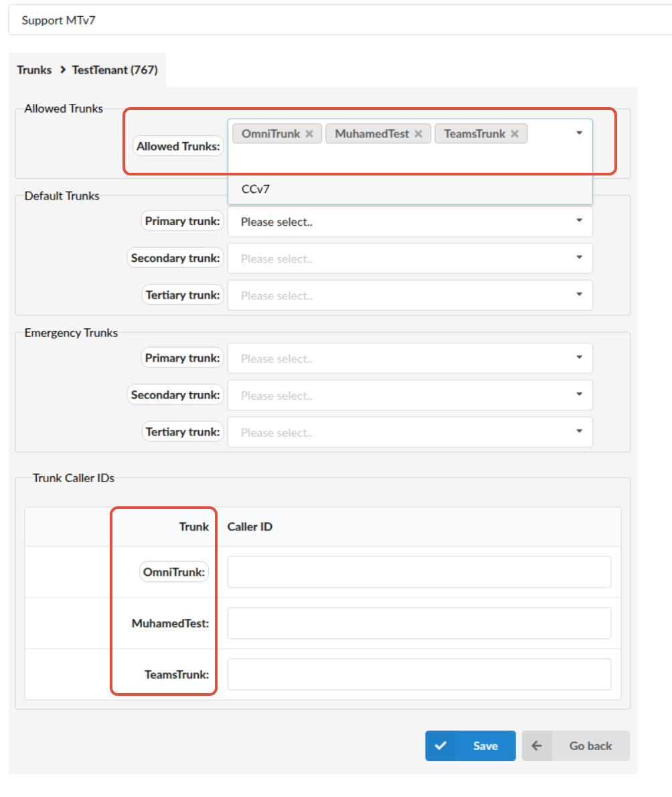This screenshot has width=672, height=797.
Task: Click the MuhamedTest Caller ID input field
Action: [x=419, y=623]
